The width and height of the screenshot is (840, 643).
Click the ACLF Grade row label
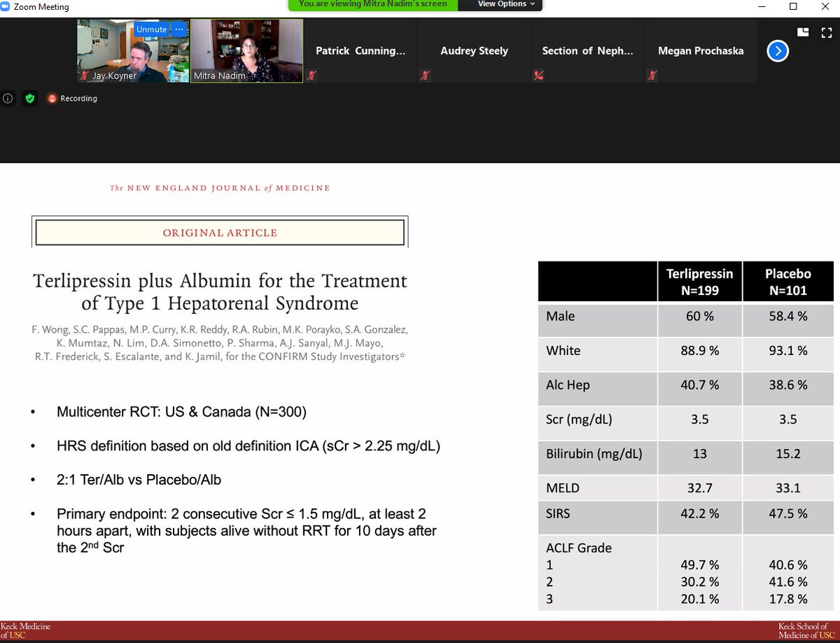point(578,548)
